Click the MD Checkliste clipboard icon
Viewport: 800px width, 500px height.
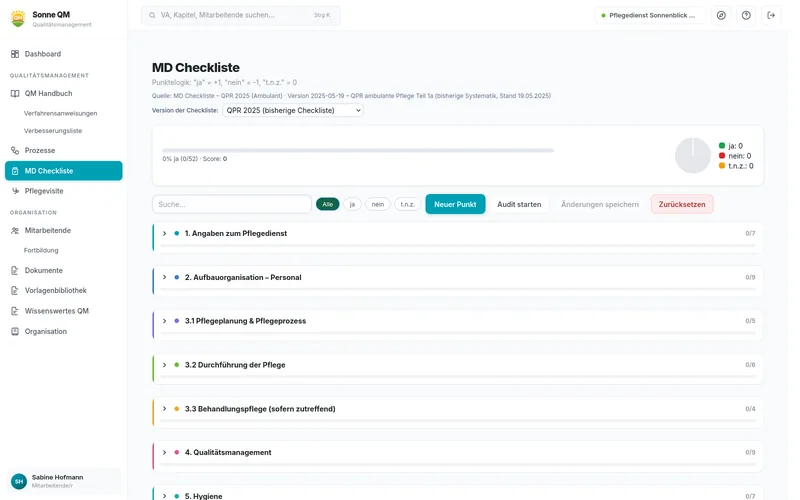(15, 171)
